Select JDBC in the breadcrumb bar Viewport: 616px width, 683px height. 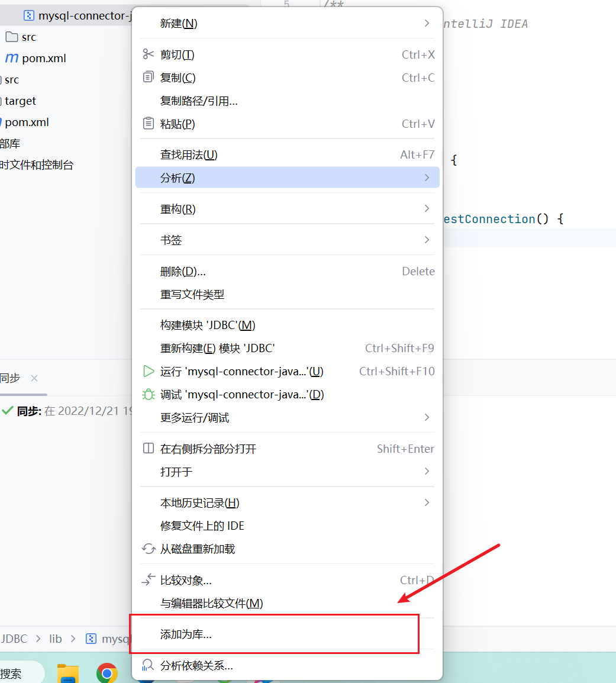click(x=14, y=639)
